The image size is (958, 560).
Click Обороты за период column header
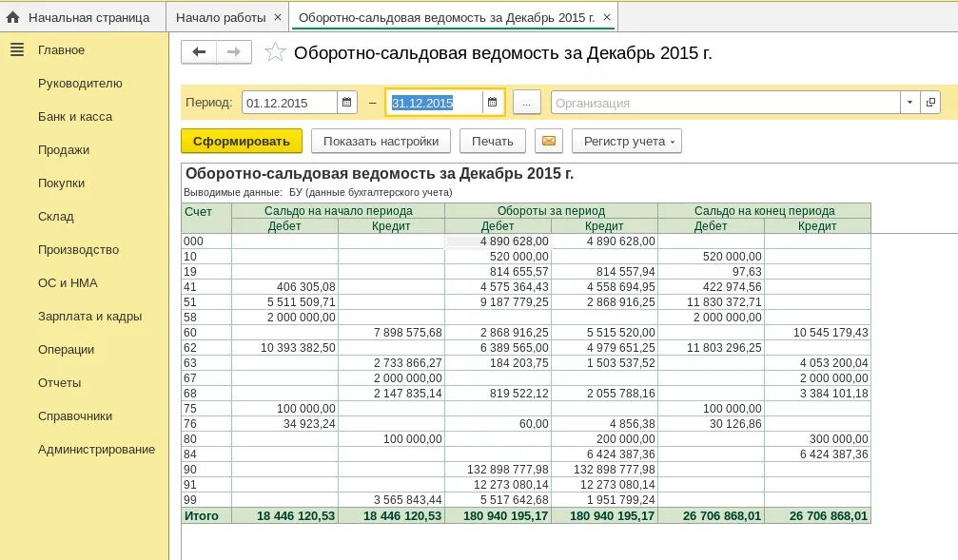tap(551, 211)
